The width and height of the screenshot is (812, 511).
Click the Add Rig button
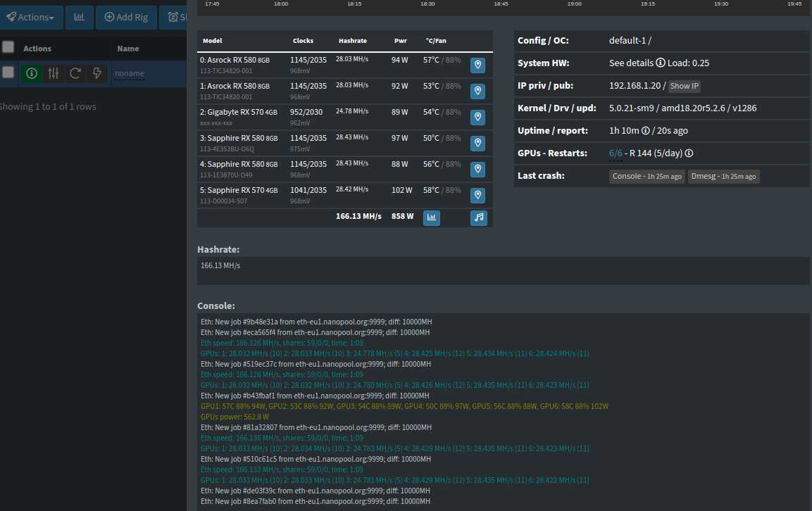click(x=126, y=17)
